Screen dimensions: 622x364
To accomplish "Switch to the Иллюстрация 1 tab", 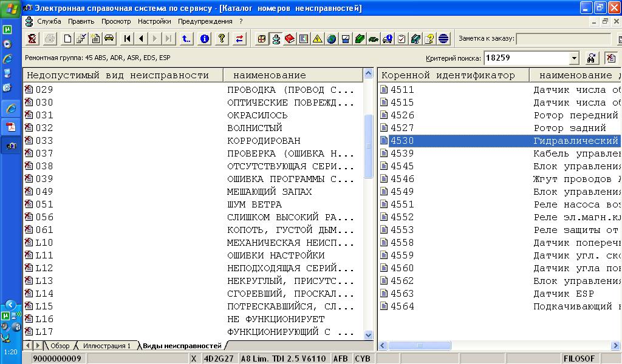I will (107, 346).
